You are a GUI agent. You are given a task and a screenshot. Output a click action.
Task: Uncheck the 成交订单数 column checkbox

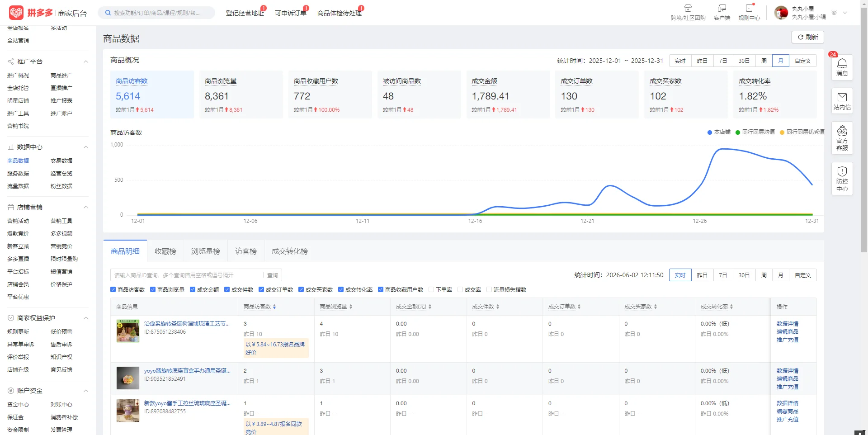click(261, 289)
